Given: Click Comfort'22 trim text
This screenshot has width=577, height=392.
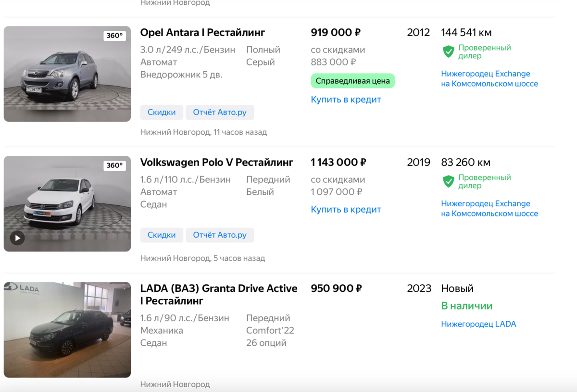Looking at the screenshot, I should point(270,330).
